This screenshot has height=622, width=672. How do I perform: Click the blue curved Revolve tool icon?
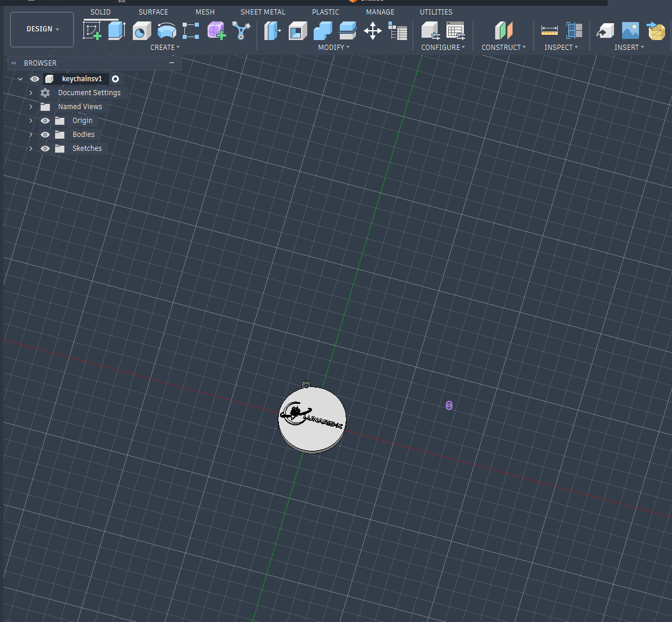tap(167, 31)
